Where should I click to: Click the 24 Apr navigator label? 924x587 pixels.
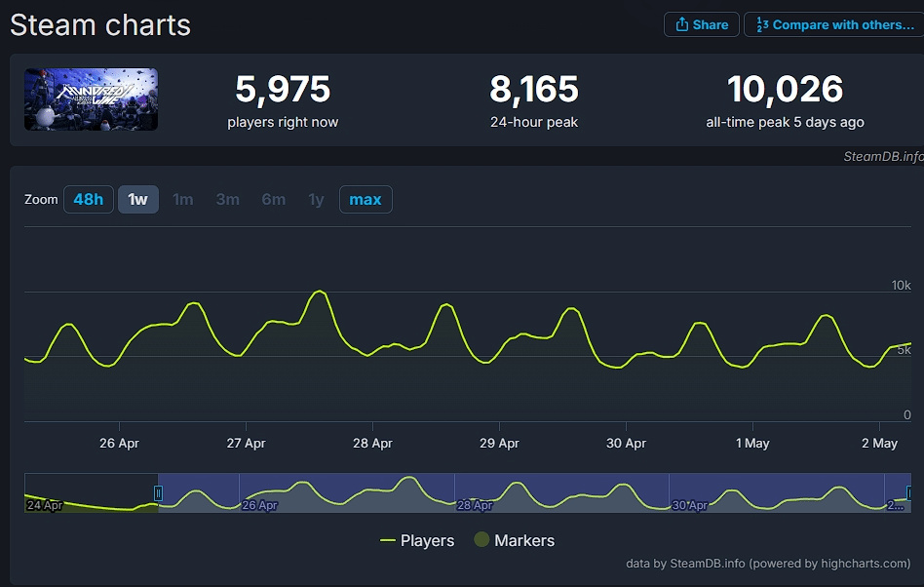[x=45, y=505]
